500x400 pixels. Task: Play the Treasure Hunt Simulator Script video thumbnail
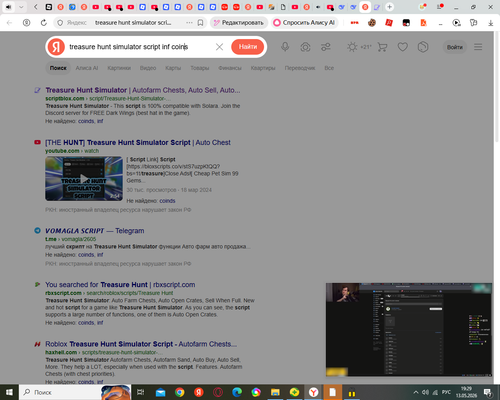(84, 178)
